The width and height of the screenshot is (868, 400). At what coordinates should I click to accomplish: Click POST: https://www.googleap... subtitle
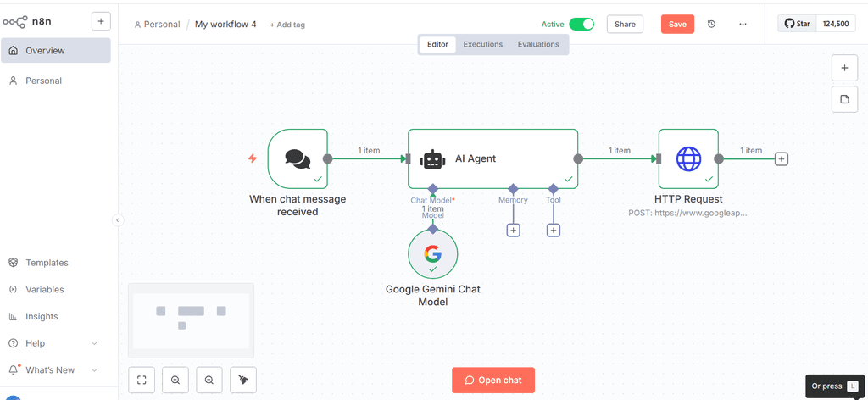coord(687,213)
